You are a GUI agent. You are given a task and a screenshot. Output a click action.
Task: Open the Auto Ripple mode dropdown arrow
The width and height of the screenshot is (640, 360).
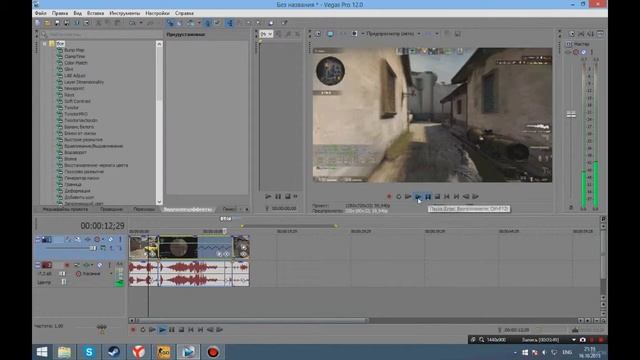pos(199,23)
